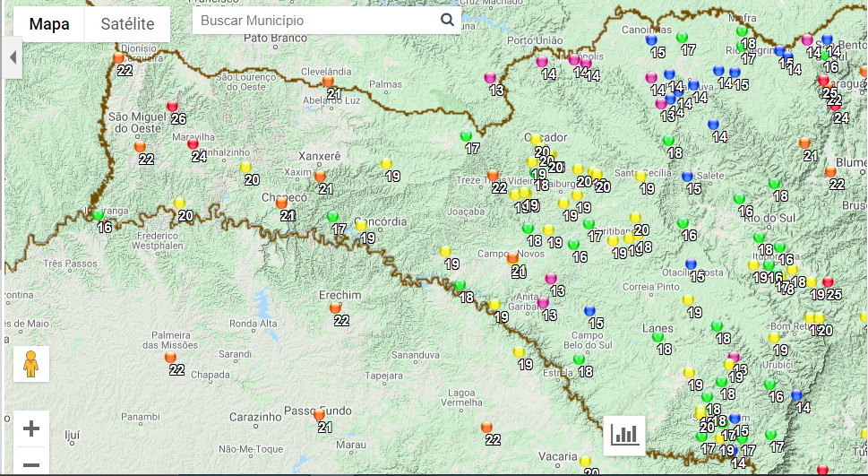Click green 16 marker below Urubici

coord(770,385)
